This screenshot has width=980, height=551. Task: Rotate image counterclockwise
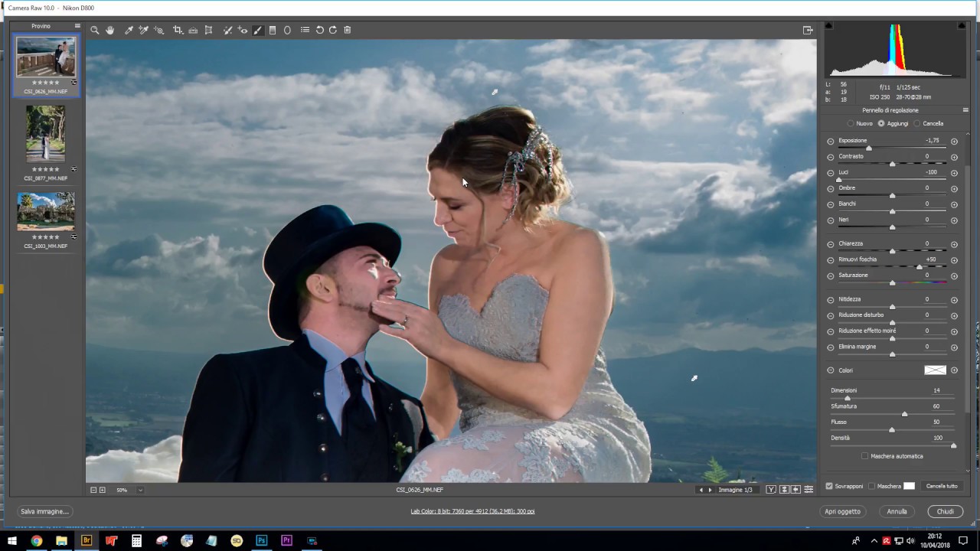click(x=320, y=30)
